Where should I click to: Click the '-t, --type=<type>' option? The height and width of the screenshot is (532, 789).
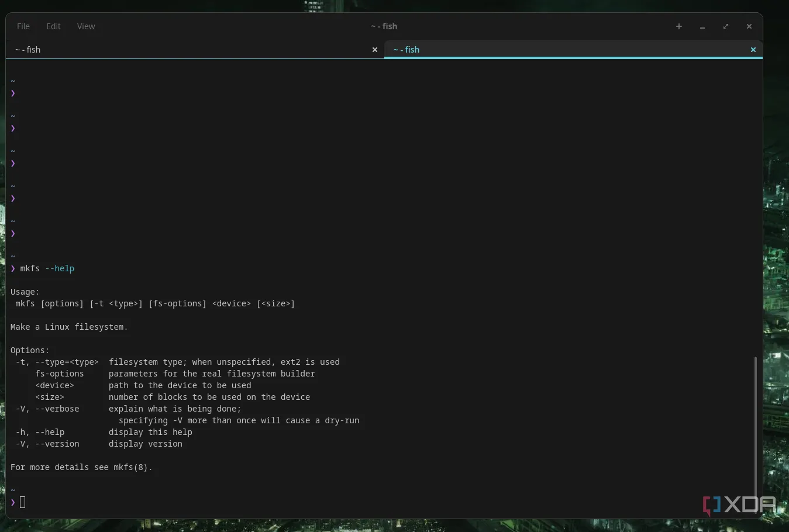(57, 362)
